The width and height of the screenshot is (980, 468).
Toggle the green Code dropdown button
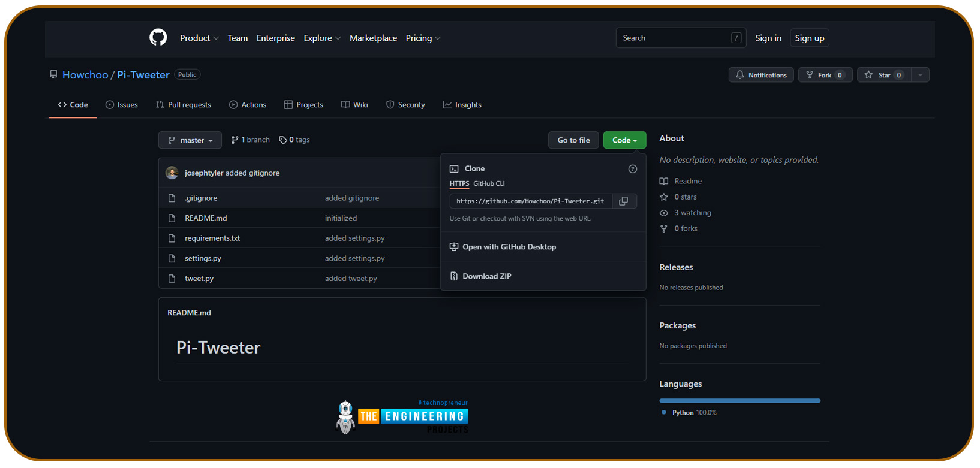[x=624, y=140]
